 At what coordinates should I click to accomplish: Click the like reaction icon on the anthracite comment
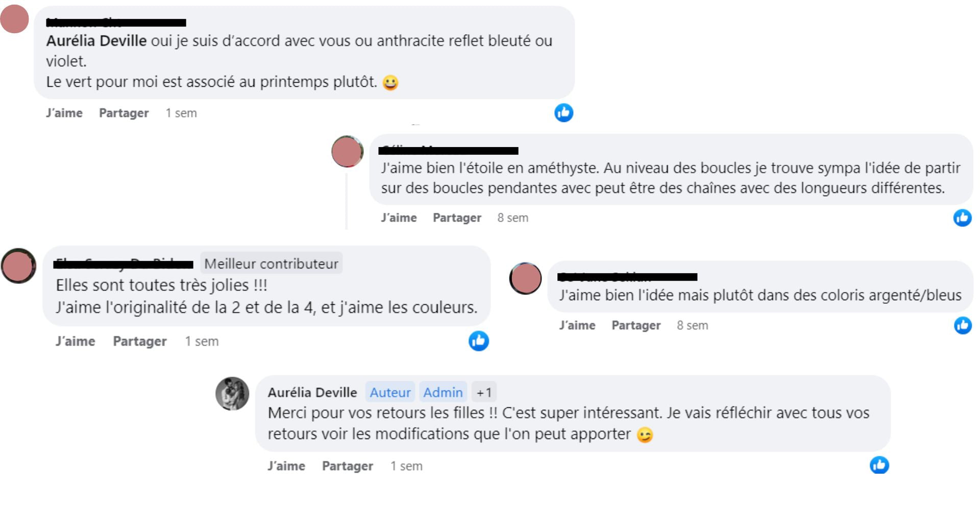(563, 113)
